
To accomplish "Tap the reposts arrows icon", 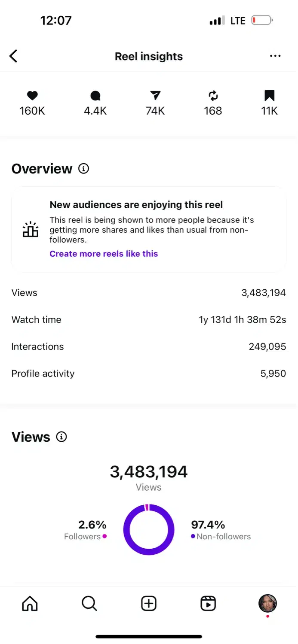I will tap(213, 96).
